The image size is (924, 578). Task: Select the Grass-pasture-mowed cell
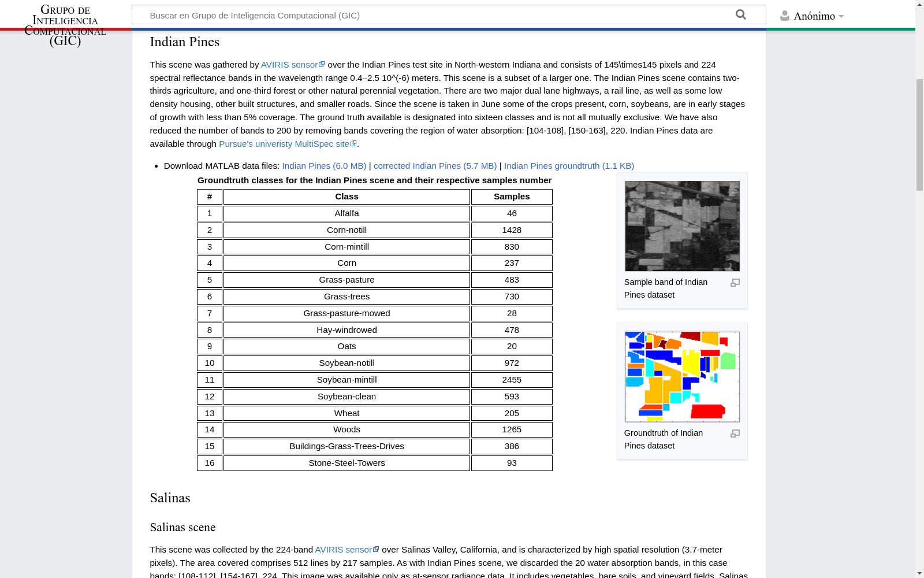(x=346, y=314)
